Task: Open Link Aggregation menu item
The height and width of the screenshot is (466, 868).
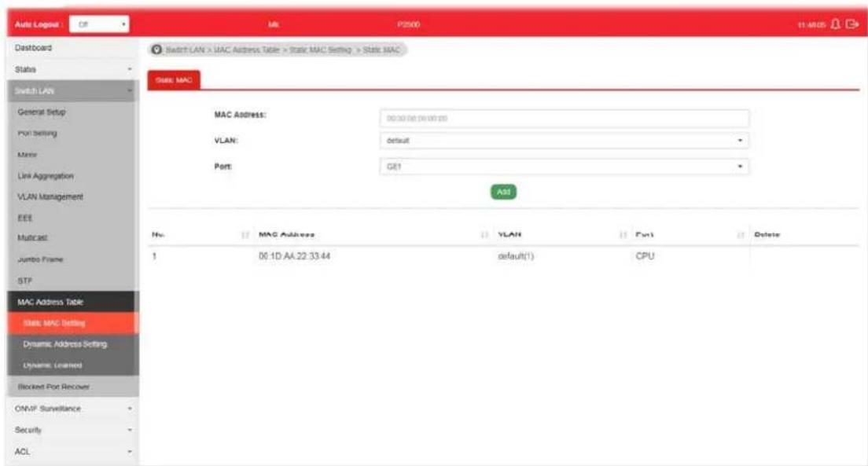Action: [x=46, y=176]
